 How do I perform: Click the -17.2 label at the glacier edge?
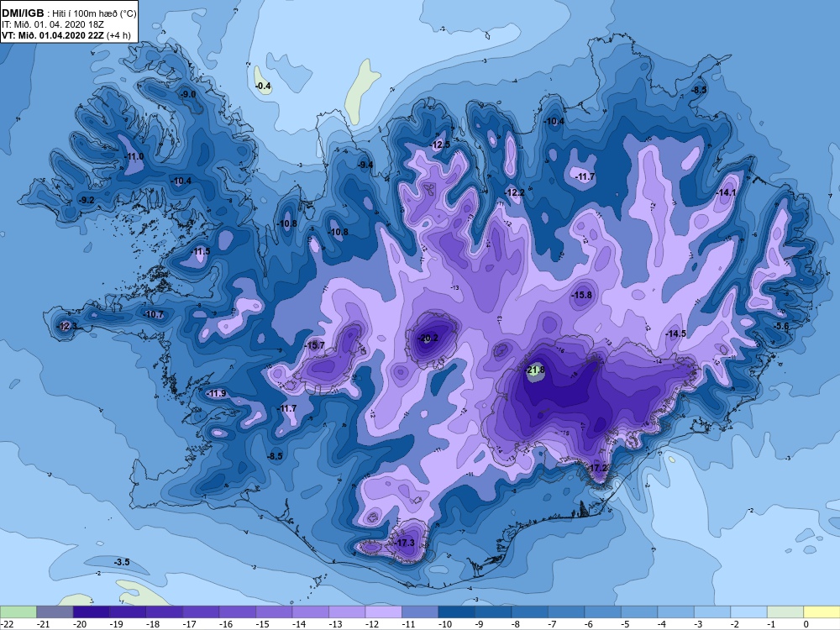[597, 468]
